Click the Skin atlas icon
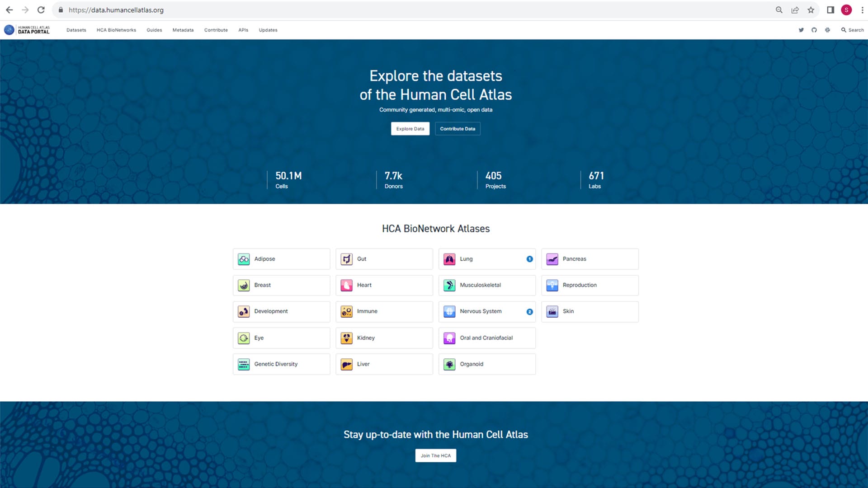Screen dimensions: 868x488 click(x=552, y=312)
